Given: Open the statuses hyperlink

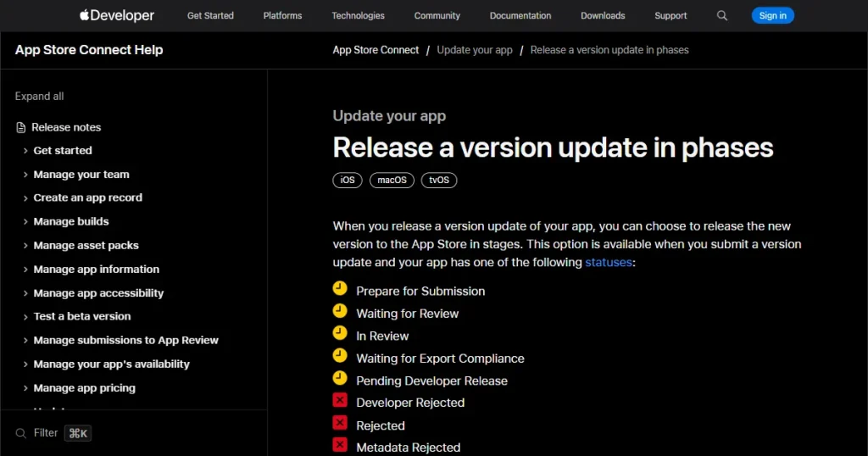Looking at the screenshot, I should click(x=609, y=262).
